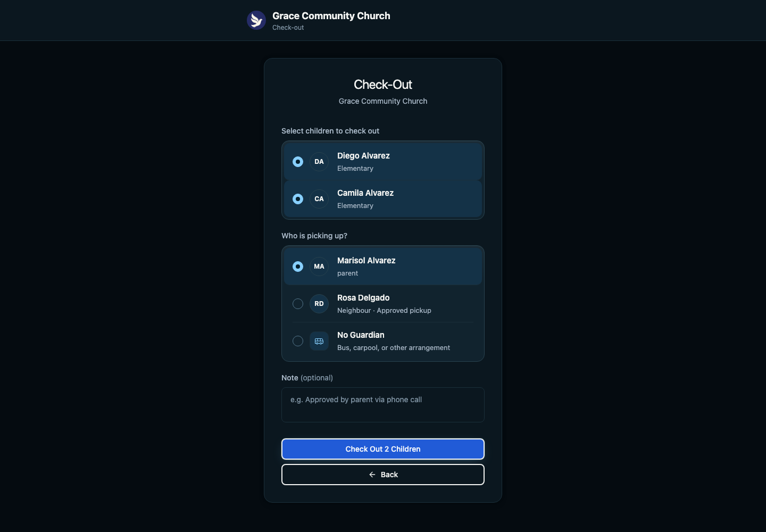Click the Camila Alvarez Elementary row
766x532 pixels.
[x=383, y=199]
